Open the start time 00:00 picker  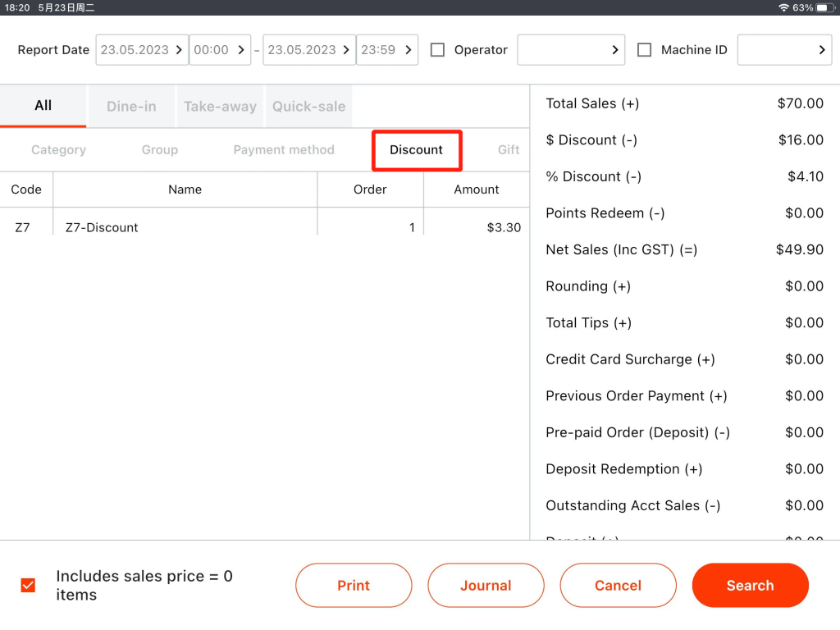coord(220,50)
